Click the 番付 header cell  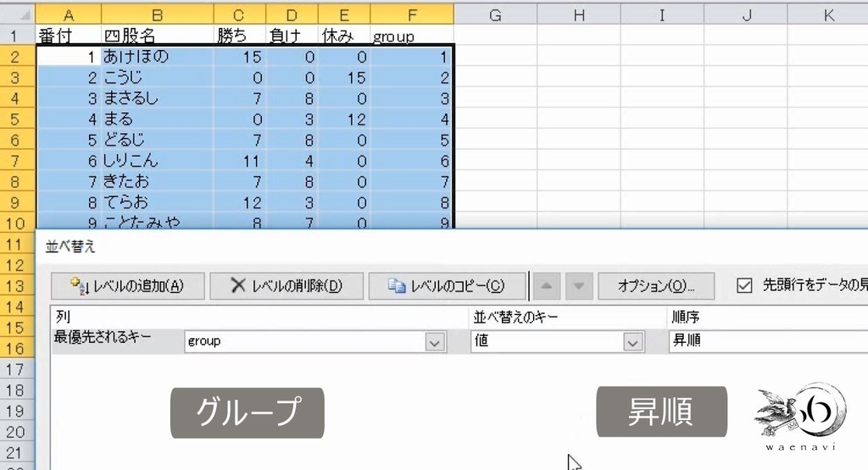point(69,36)
